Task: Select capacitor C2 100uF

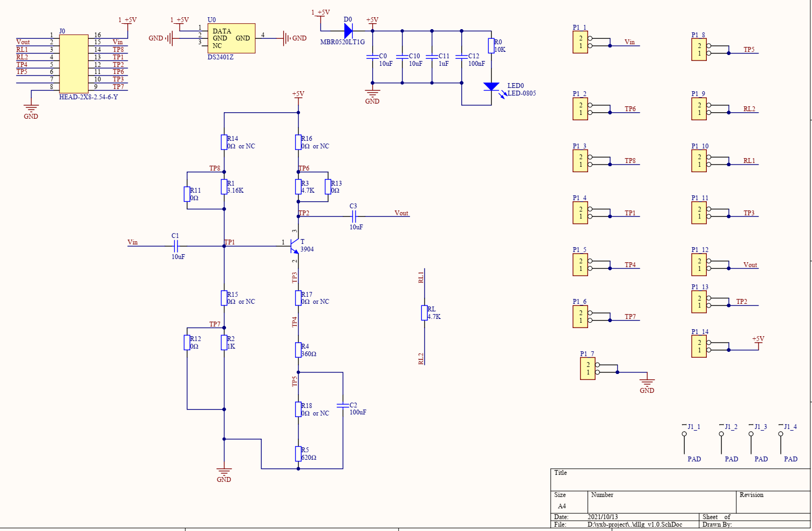Action: pyautogui.click(x=343, y=405)
